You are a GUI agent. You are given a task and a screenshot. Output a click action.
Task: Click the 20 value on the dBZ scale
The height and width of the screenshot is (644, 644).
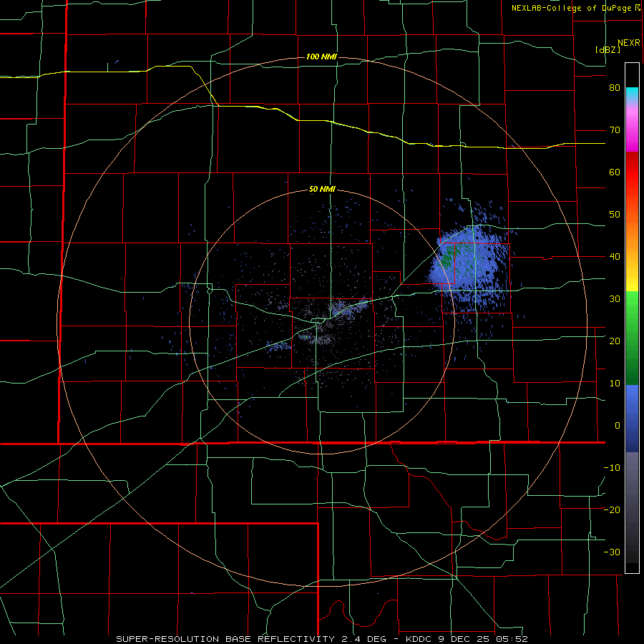(615, 341)
